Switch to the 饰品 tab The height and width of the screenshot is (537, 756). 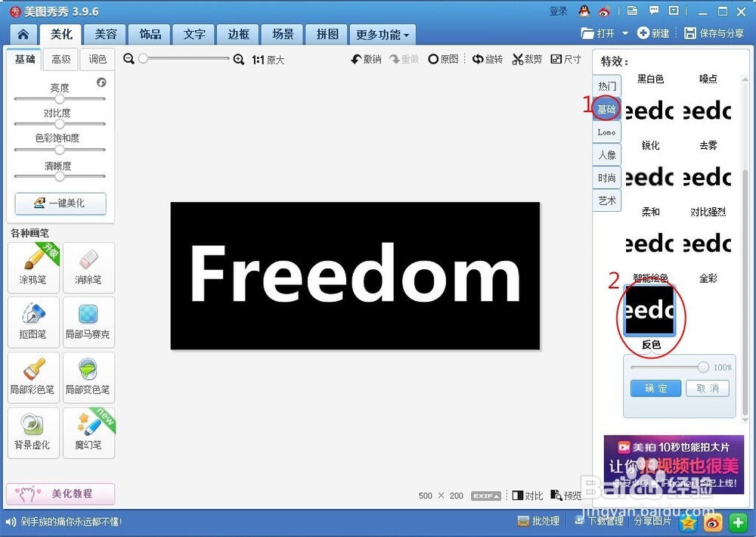pyautogui.click(x=150, y=34)
